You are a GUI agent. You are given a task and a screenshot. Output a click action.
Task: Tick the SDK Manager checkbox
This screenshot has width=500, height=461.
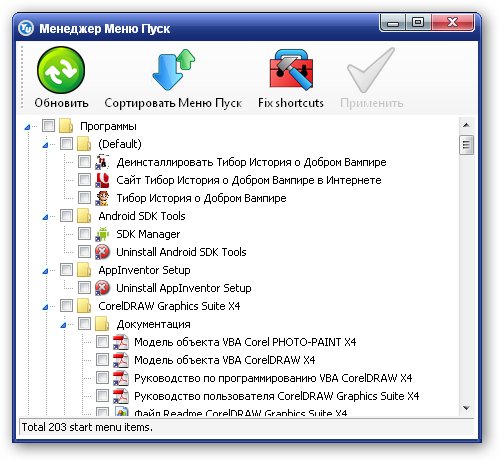coord(84,234)
